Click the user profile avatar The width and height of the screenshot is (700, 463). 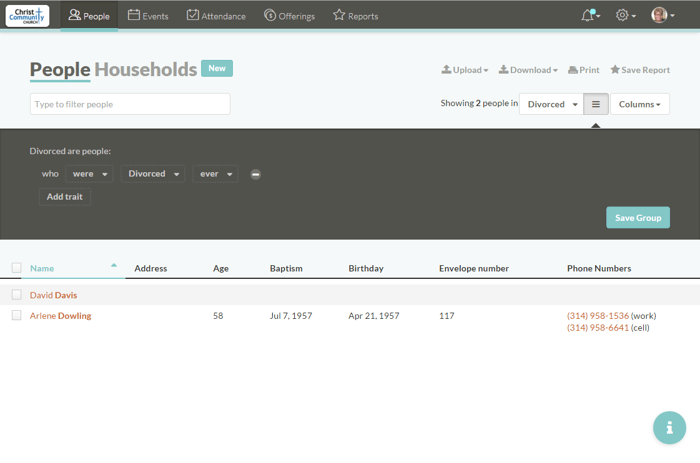pyautogui.click(x=660, y=15)
